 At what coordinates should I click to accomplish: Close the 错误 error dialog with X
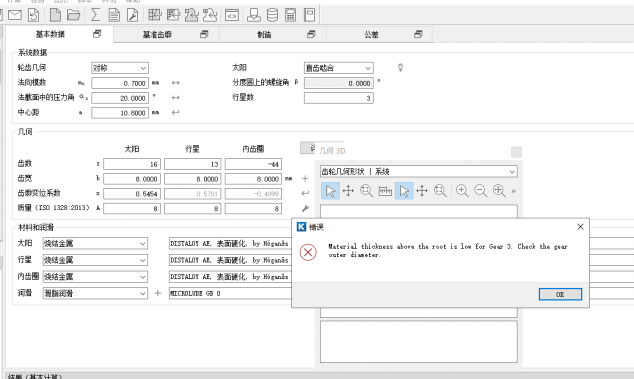click(x=580, y=227)
